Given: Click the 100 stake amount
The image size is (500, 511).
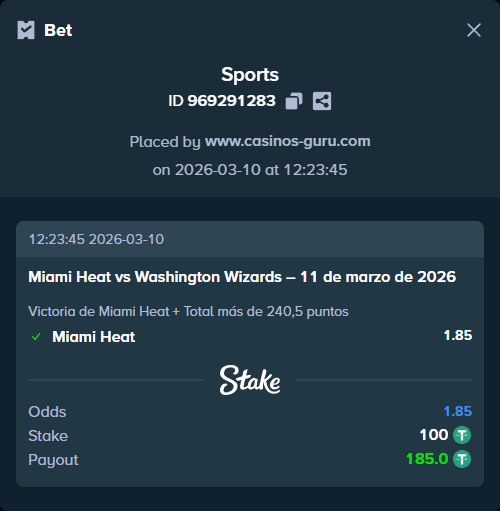Looking at the screenshot, I should click(x=434, y=435).
